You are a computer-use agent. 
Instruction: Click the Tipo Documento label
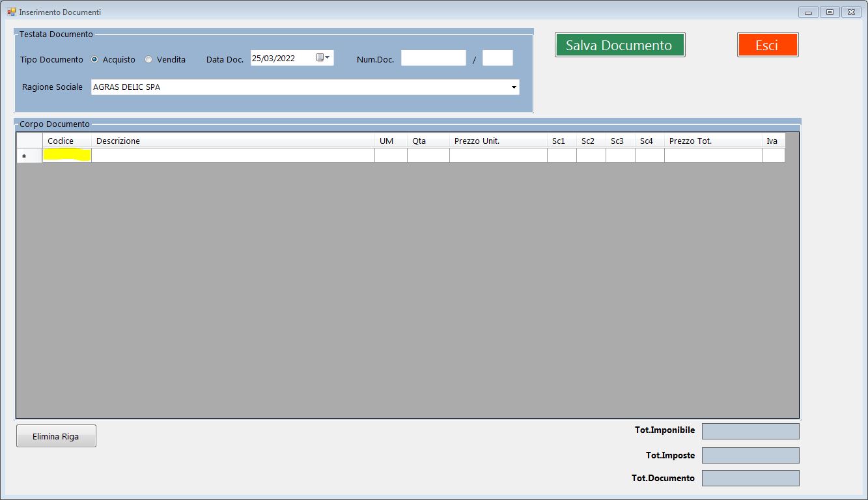(x=51, y=59)
